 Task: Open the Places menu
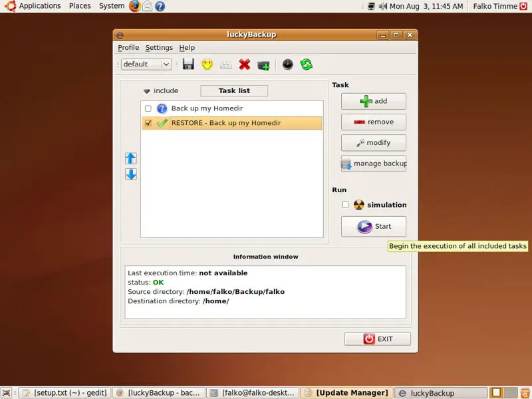(x=80, y=6)
